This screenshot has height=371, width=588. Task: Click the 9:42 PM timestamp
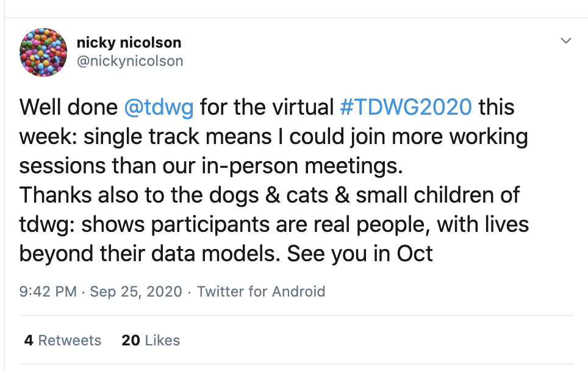coord(48,292)
